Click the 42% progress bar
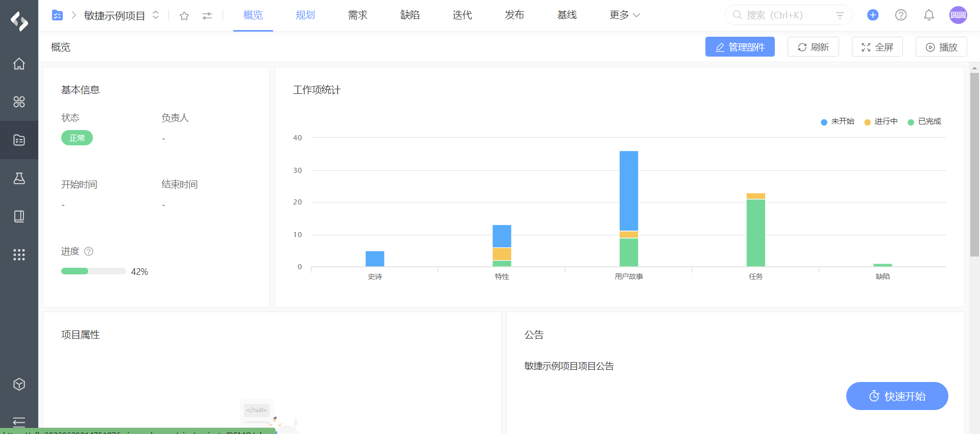 point(93,271)
